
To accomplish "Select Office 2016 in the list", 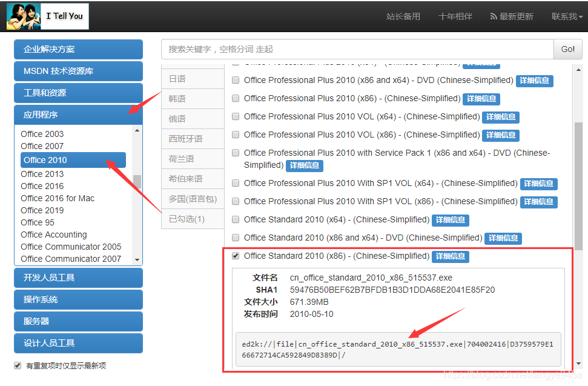I will (x=42, y=186).
